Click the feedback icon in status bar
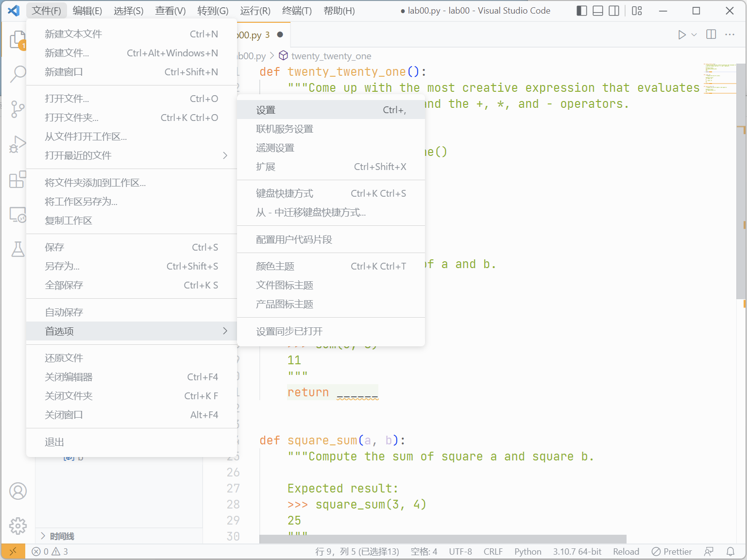Viewport: 747px width, 560px height. 709,551
